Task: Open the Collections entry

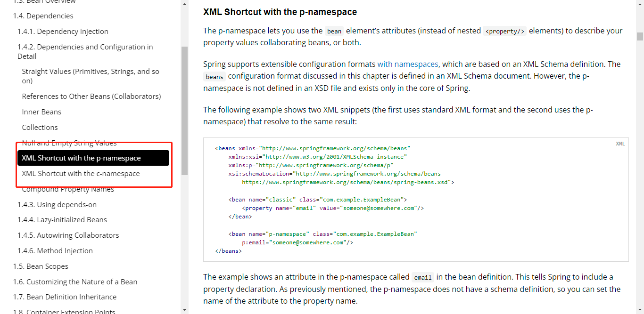Action: [40, 128]
